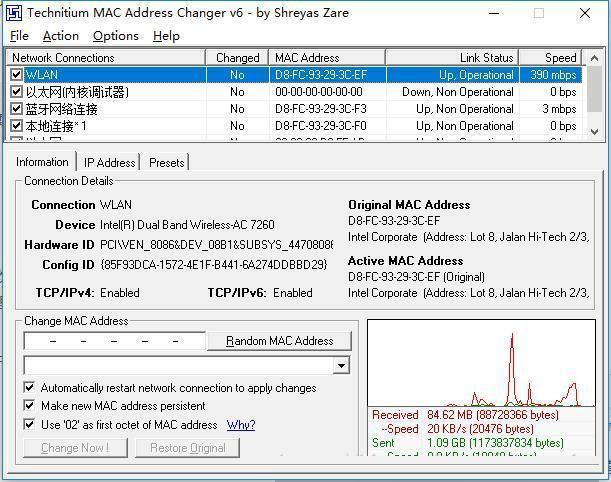
Task: Open the Help menu
Action: point(166,36)
